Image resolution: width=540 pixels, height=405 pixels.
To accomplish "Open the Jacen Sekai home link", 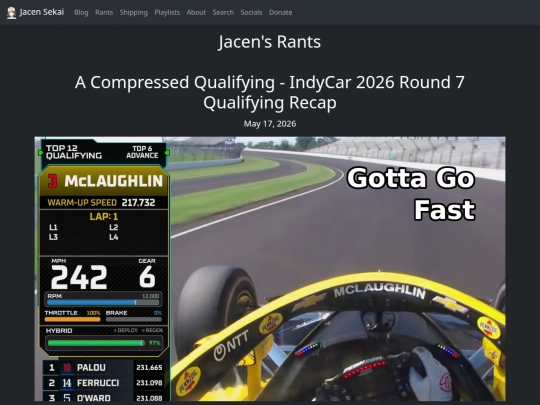I will coord(35,12).
